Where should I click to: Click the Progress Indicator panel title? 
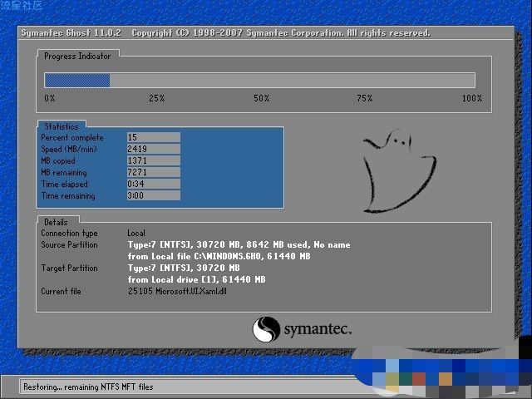click(77, 56)
